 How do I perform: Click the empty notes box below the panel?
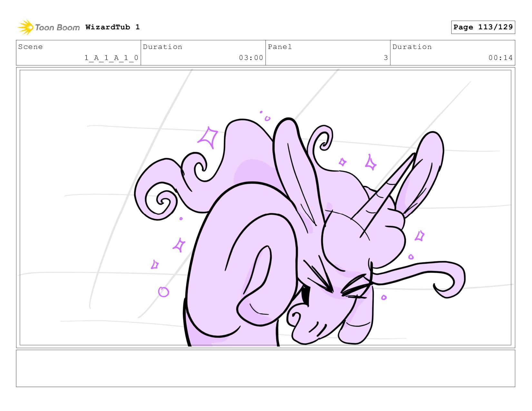(x=265, y=368)
